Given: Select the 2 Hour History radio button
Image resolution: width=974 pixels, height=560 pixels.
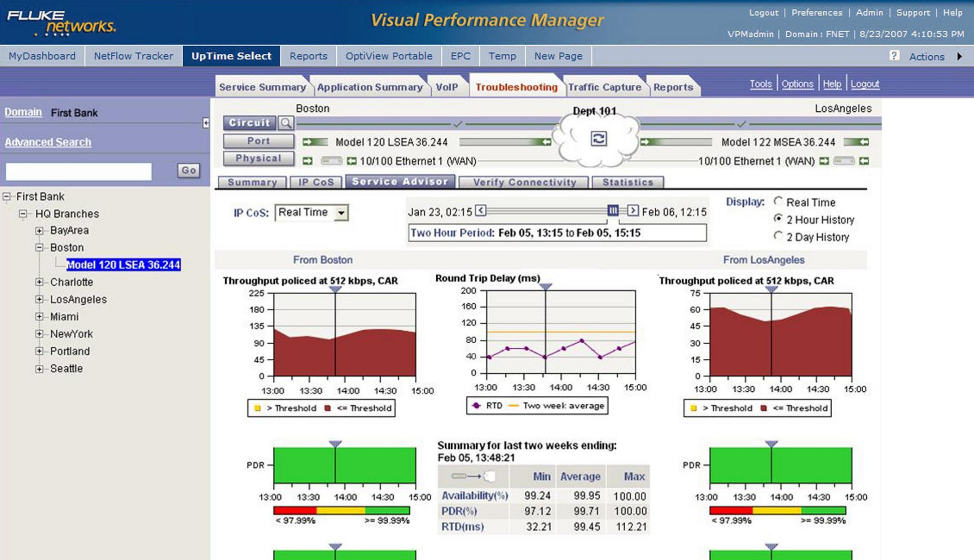Looking at the screenshot, I should coord(778,219).
